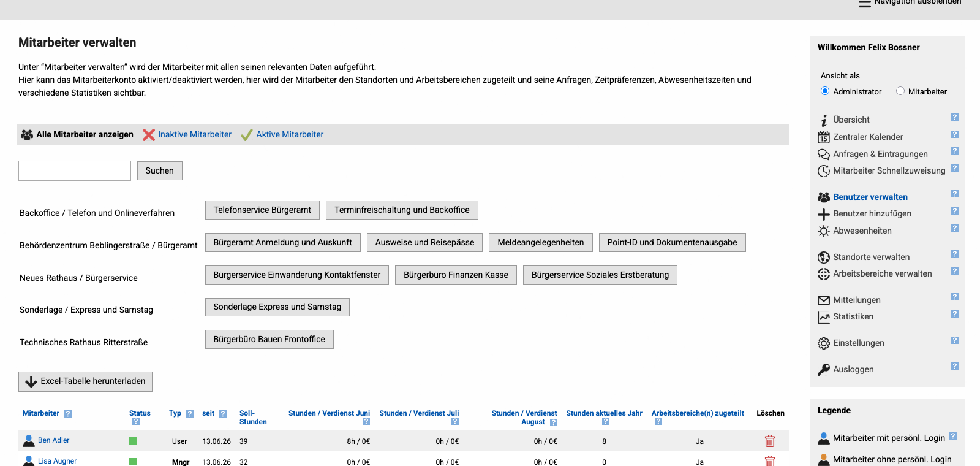Click the Abwesenheiten sun icon
980x466 pixels.
824,231
